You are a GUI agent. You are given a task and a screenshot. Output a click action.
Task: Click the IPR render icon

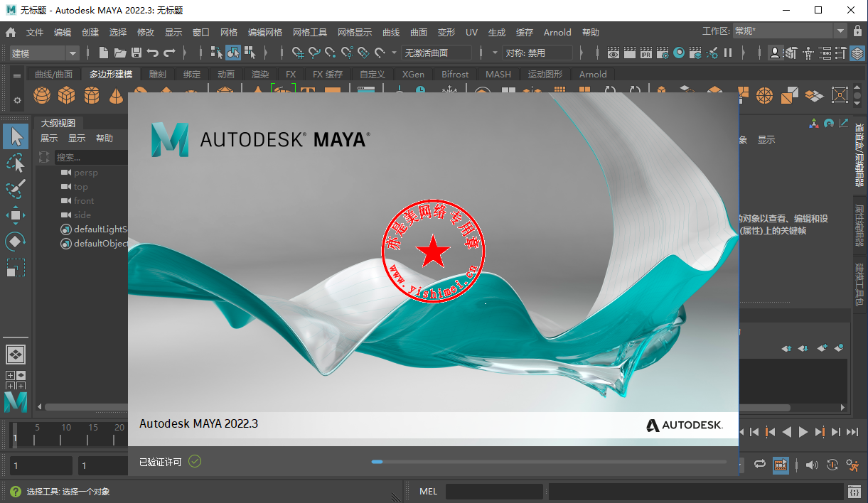[646, 53]
